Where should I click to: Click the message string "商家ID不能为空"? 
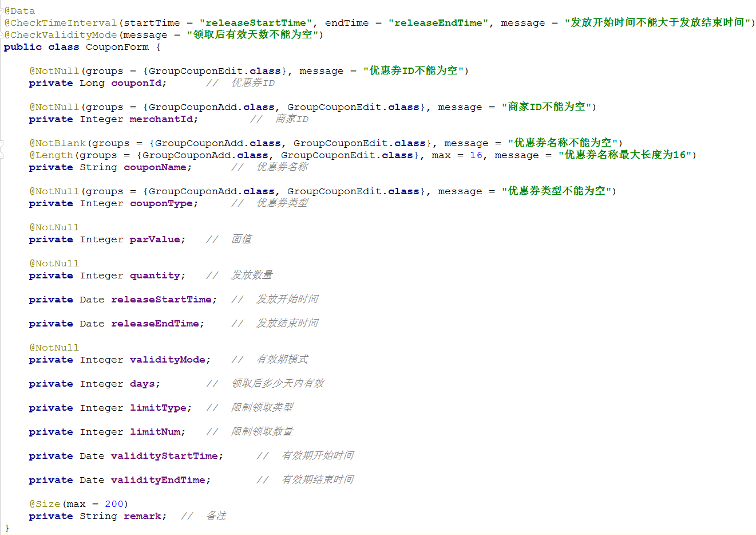pos(547,107)
